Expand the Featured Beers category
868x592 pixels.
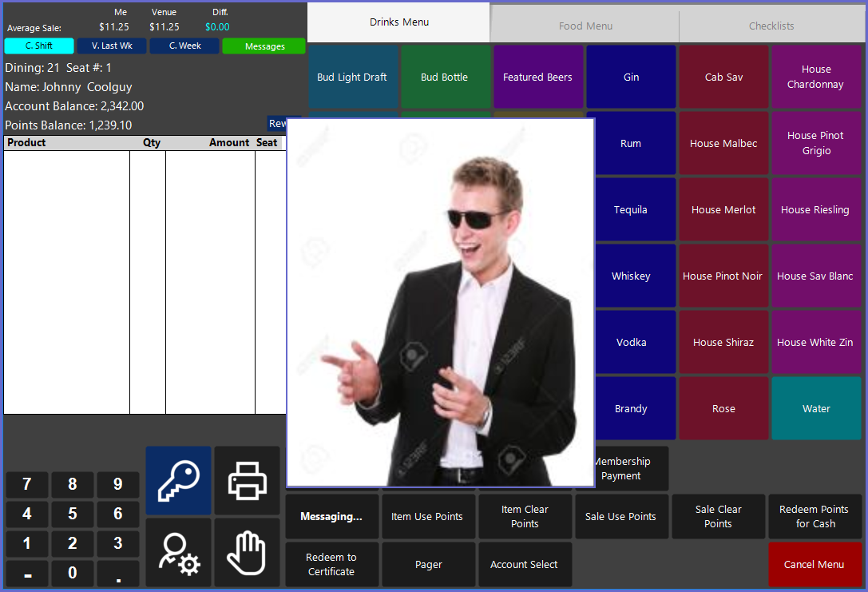(537, 77)
